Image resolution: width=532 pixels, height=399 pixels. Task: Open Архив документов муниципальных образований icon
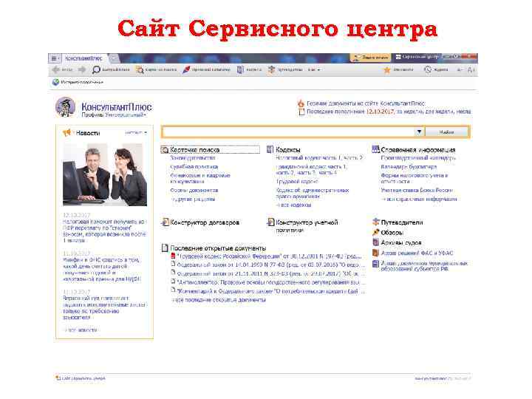pos(376,264)
